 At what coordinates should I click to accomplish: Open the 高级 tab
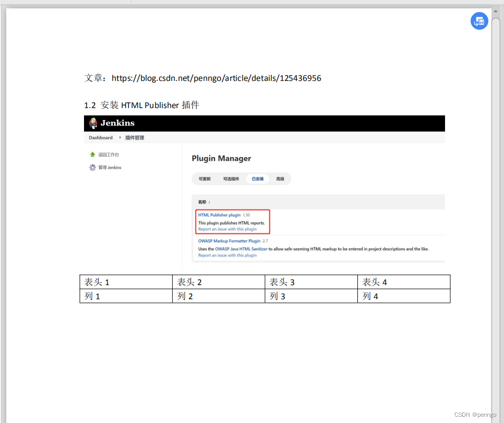click(x=280, y=179)
